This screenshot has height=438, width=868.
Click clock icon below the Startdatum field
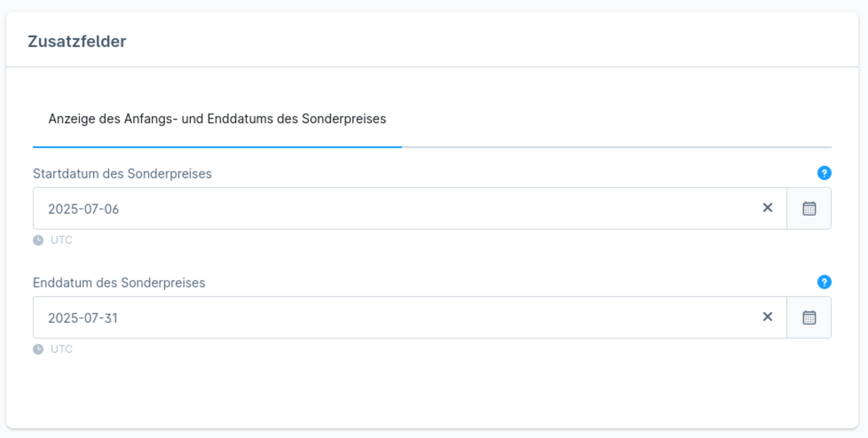[x=38, y=240]
